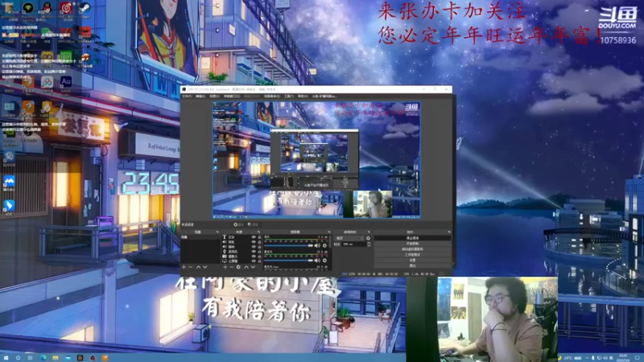Open the 停靠窗口(D) Docks menu in OBS
Viewport: 644px width, 362px height.
[x=232, y=96]
